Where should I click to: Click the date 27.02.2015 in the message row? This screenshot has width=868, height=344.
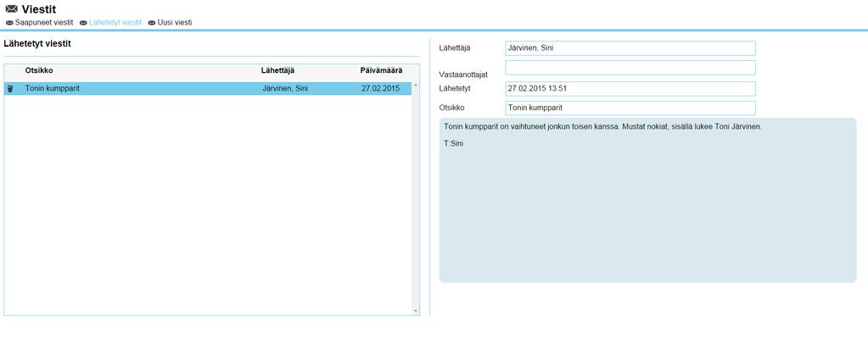[380, 88]
